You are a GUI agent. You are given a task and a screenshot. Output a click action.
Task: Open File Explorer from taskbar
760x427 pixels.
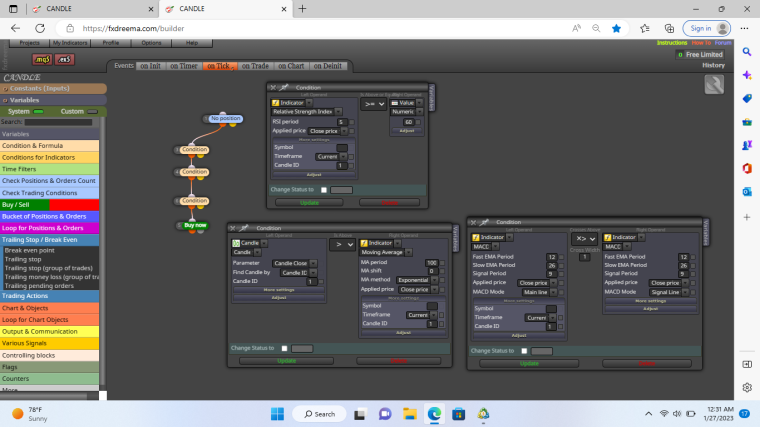click(410, 414)
